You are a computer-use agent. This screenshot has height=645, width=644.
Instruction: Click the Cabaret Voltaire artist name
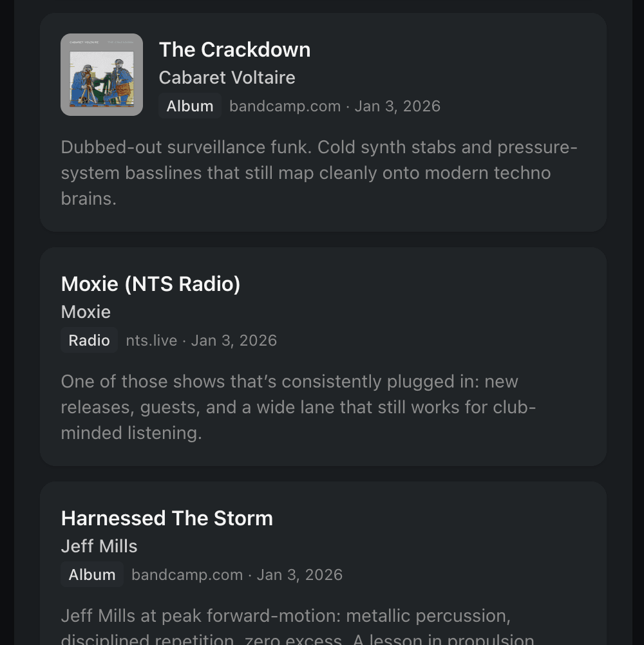[x=227, y=77]
